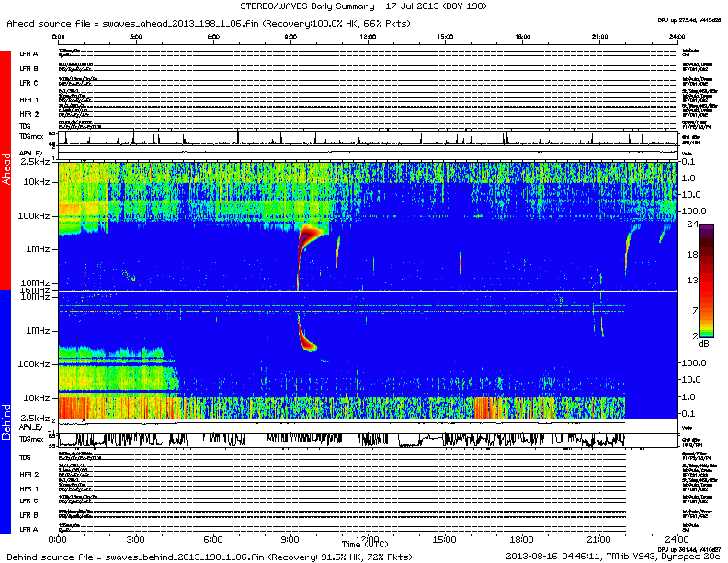Click the 1MHz label on Ahead frequency axis
Viewport: 728px width, 563px height.
[x=37, y=249]
